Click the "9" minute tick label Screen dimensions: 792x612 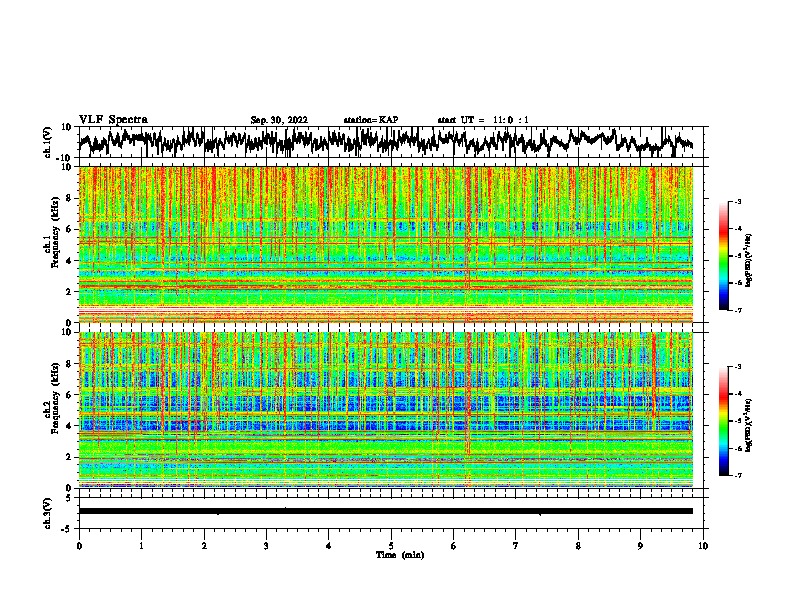640,546
